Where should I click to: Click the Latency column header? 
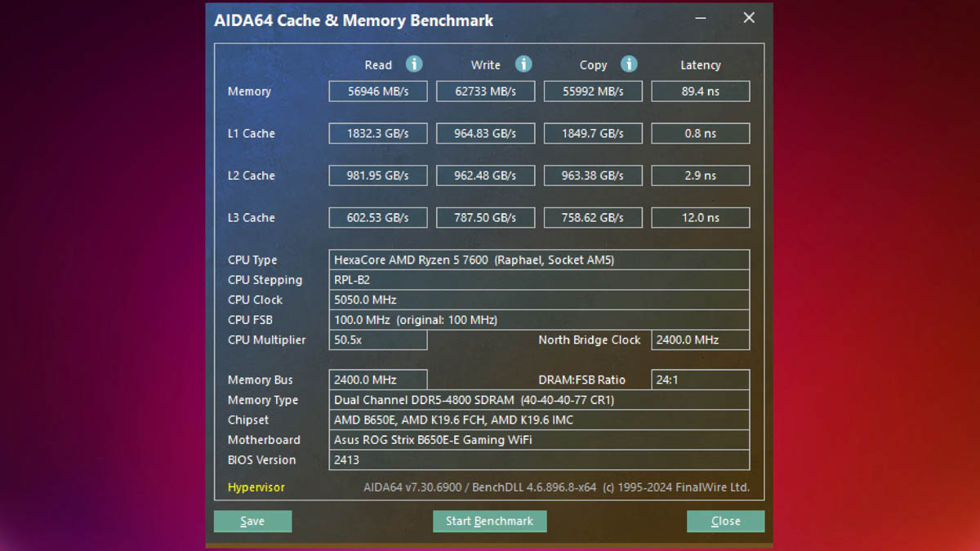(x=701, y=65)
